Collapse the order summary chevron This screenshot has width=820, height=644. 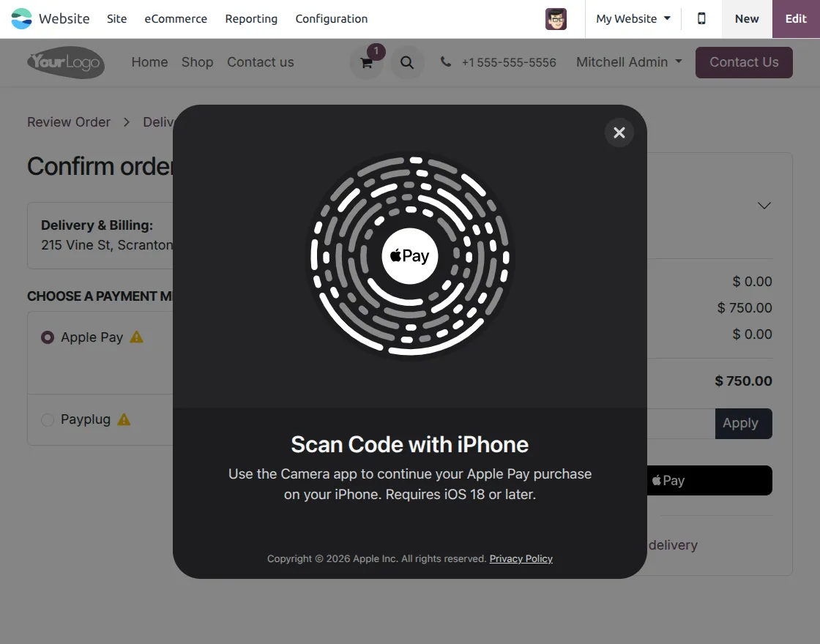click(764, 206)
